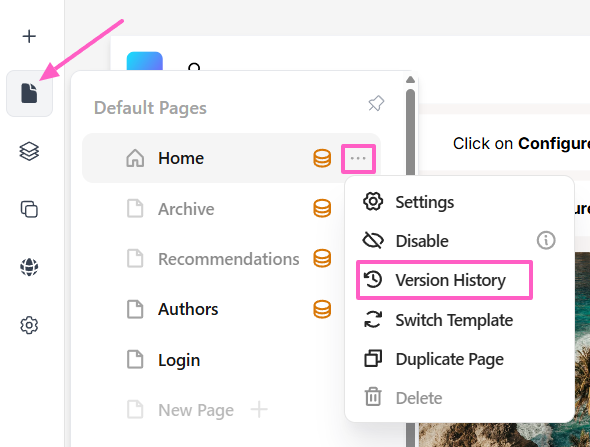Open the Pages panel icon in sidebar
Screen dimensions: 590x447
pyautogui.click(x=29, y=93)
